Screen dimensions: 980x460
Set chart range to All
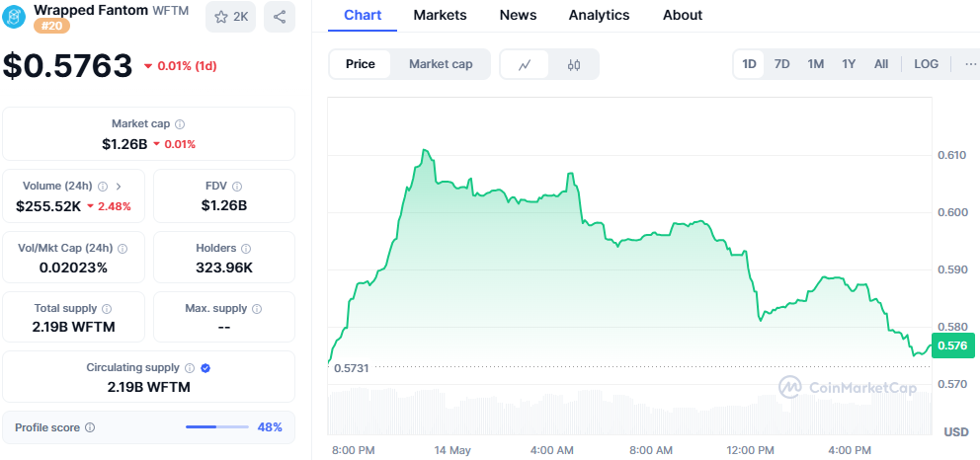(x=881, y=63)
